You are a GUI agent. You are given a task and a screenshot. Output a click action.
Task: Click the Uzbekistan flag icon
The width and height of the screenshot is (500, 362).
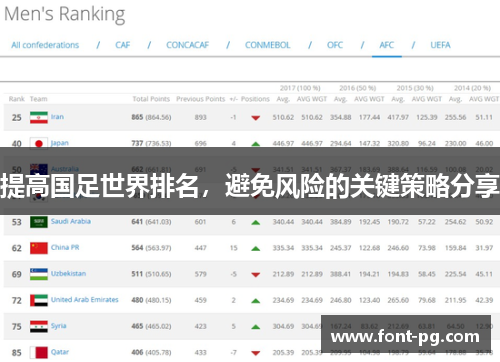click(x=39, y=274)
